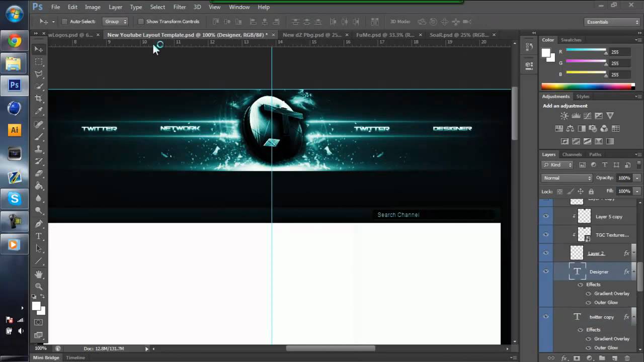The width and height of the screenshot is (644, 362).
Task: Hide the Layer 5 copy layer
Action: [x=546, y=216]
